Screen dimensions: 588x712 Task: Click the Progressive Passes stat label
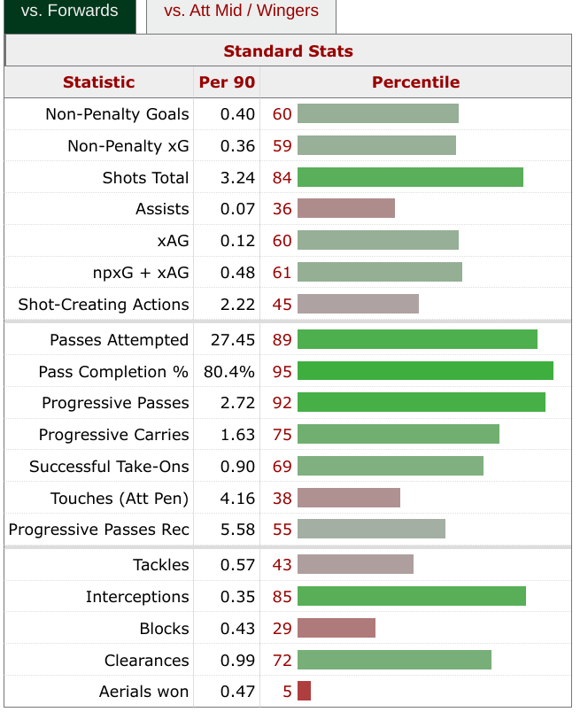coord(115,403)
